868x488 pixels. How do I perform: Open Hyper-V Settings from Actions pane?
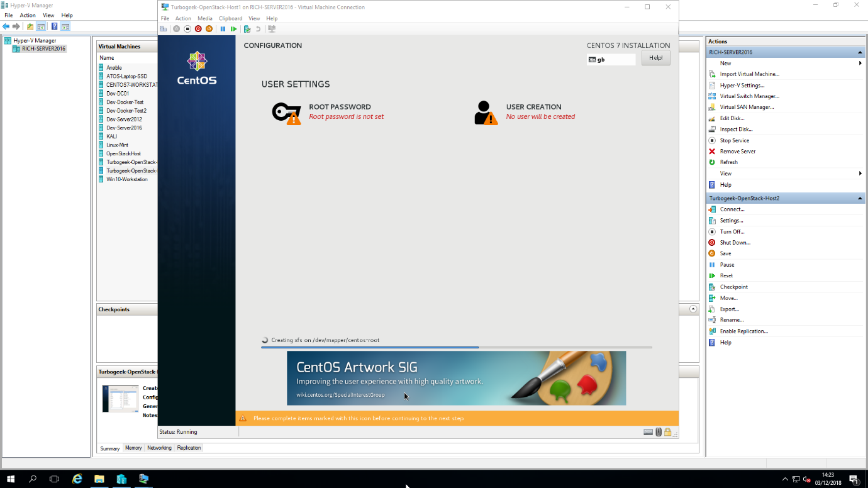click(742, 85)
